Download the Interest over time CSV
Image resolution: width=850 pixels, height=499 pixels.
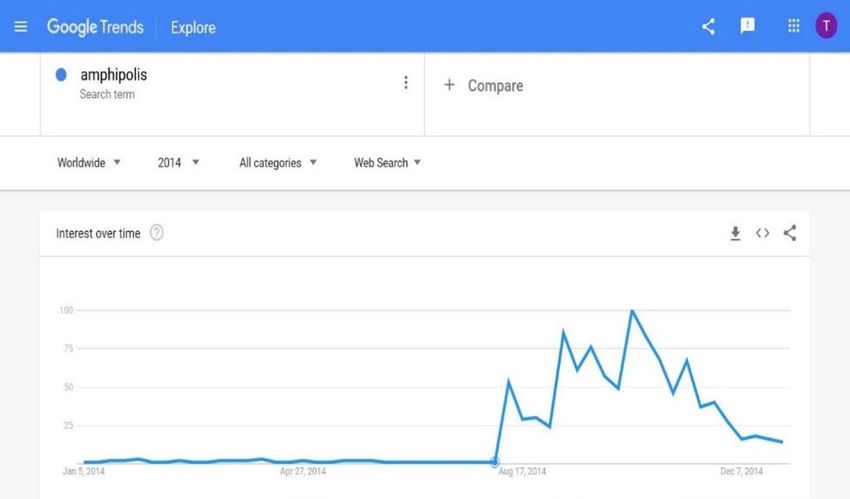pyautogui.click(x=735, y=234)
